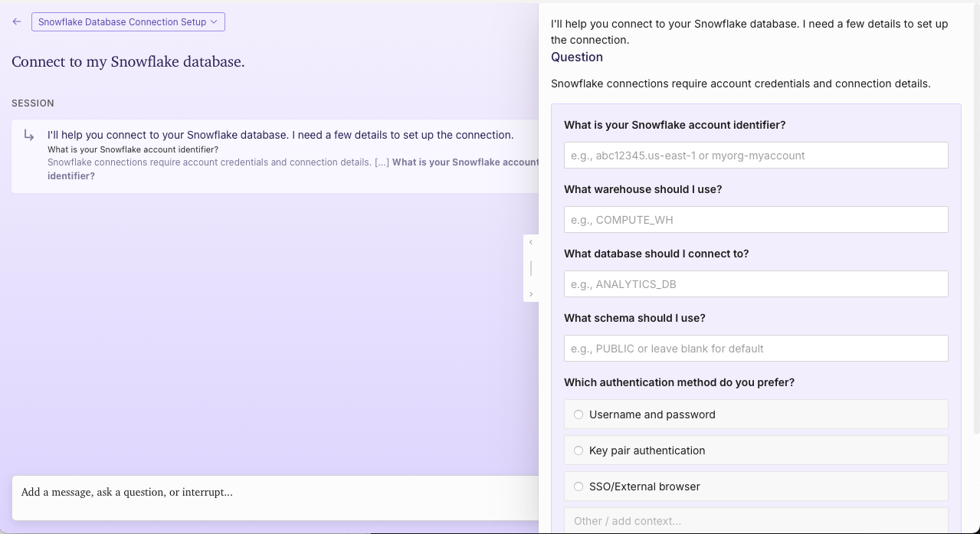This screenshot has height=534, width=980.
Task: Click the panel divider handle bar
Action: tap(531, 268)
